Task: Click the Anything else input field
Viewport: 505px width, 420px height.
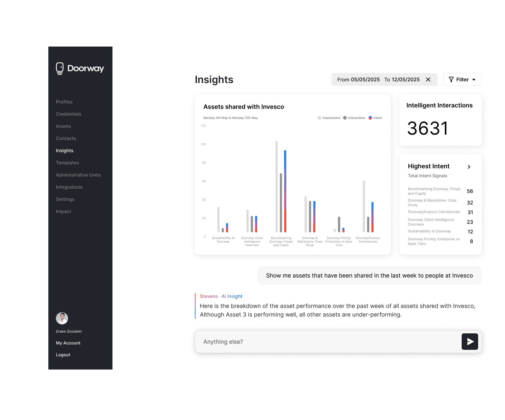Action: tap(322, 342)
